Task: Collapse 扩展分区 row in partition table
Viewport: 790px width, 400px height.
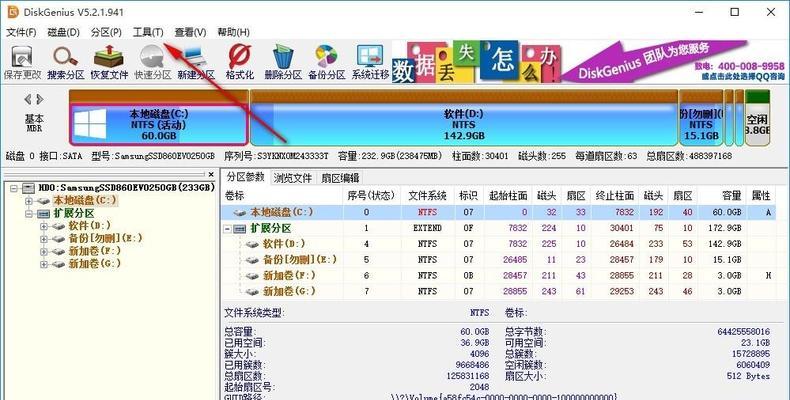Action: coord(227,229)
